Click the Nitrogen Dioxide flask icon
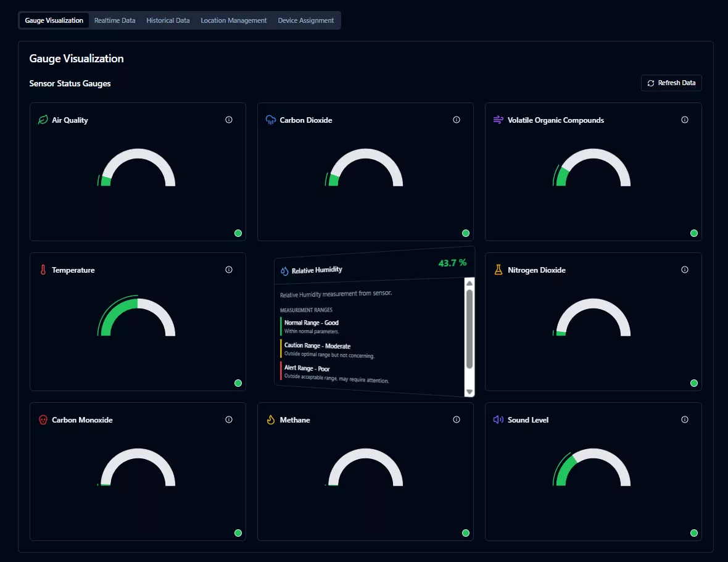The image size is (728, 562). [498, 270]
